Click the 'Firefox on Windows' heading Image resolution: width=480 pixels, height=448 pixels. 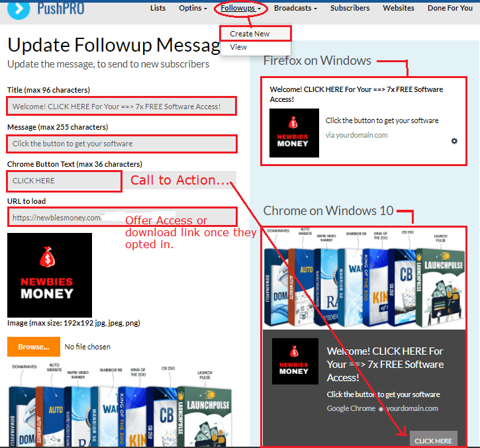pos(317,61)
